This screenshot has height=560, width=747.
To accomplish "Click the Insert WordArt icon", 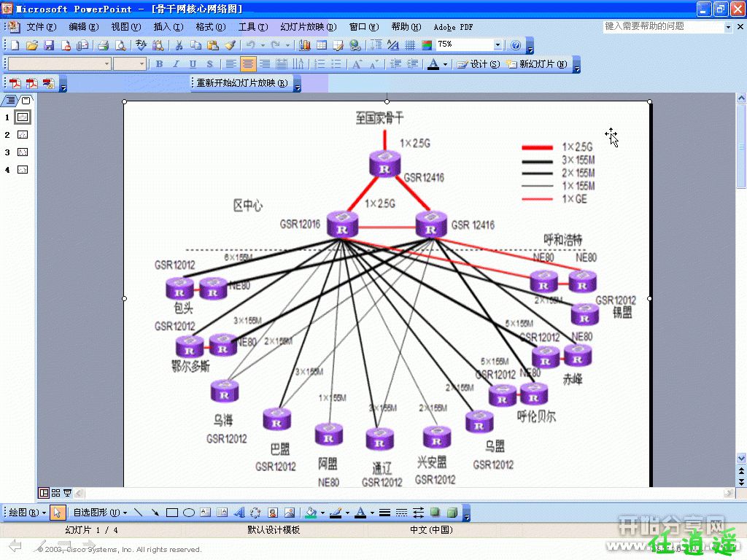I will tap(239, 513).
